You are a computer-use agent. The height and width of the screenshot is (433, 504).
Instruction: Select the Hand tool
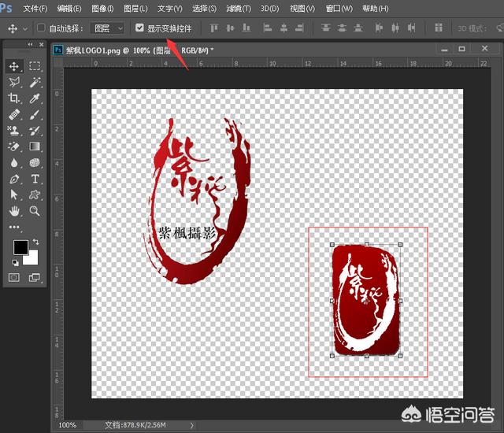pyautogui.click(x=14, y=211)
